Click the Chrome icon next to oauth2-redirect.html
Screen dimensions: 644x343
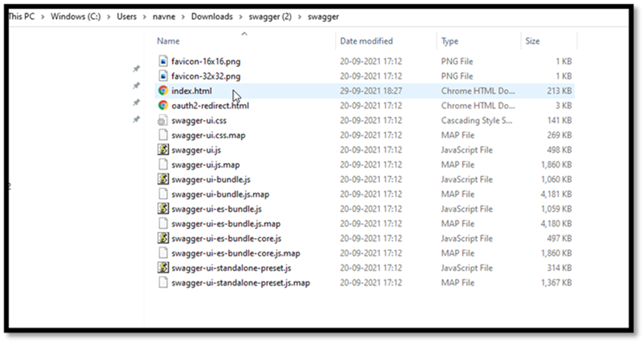click(x=163, y=105)
